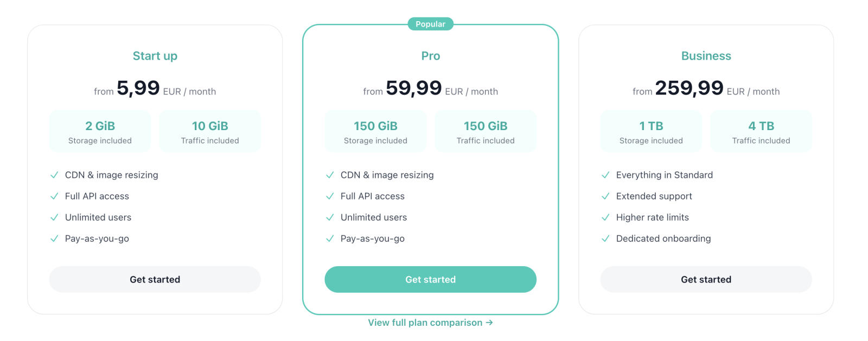Click the 2 GiB Storage included box
Viewport: 868px width, 341px height.
pos(100,132)
